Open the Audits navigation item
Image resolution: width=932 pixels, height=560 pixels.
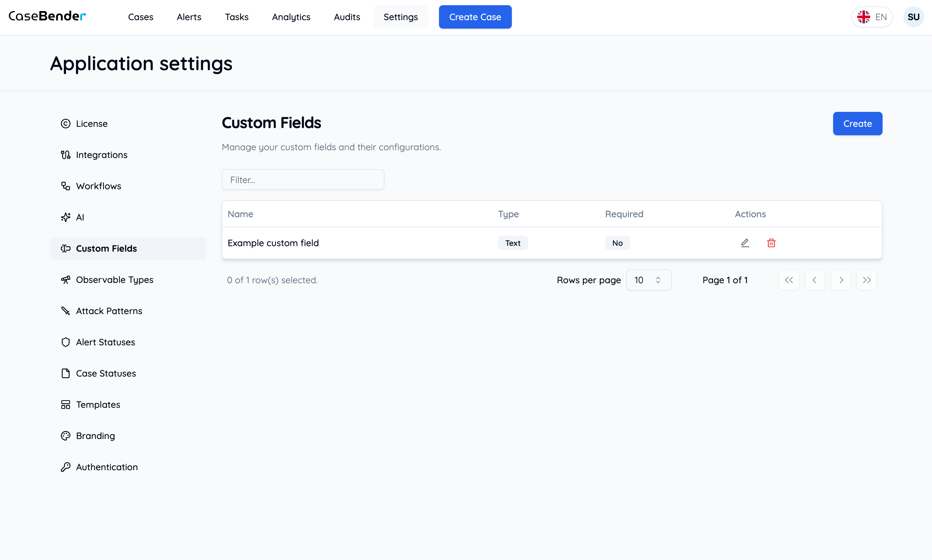click(347, 17)
